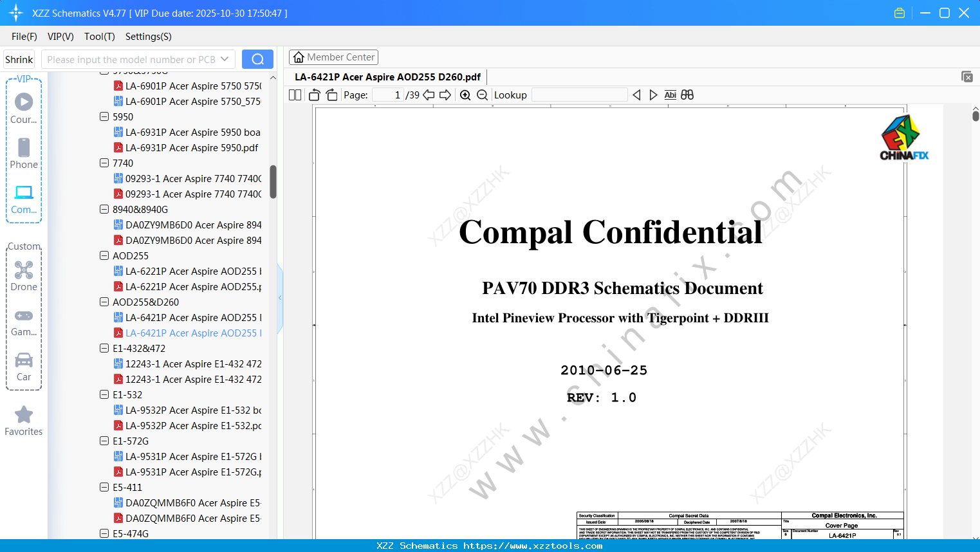Open the Car category
This screenshot has height=552, width=980.
click(x=24, y=366)
